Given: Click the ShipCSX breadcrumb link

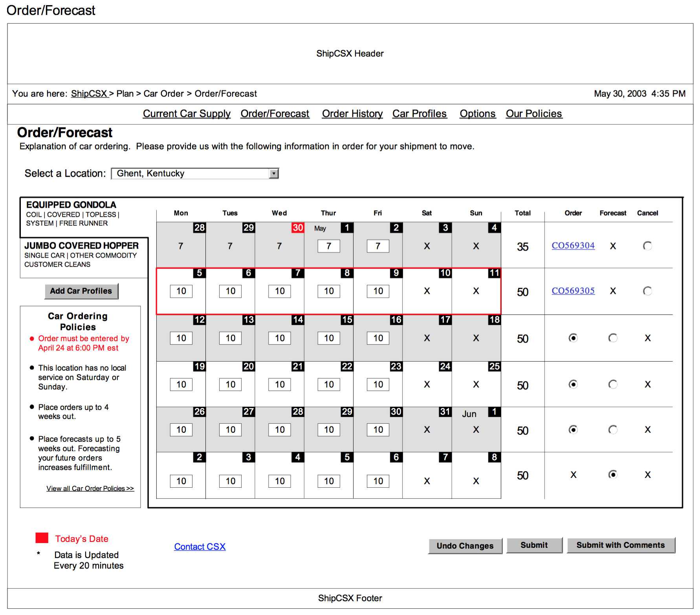Looking at the screenshot, I should tap(89, 94).
